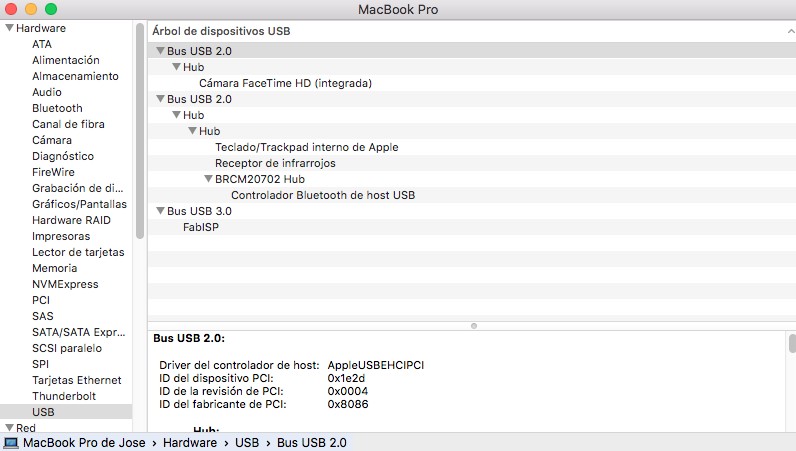
Task: Select the highlighted USB sidebar entry
Action: [x=66, y=412]
